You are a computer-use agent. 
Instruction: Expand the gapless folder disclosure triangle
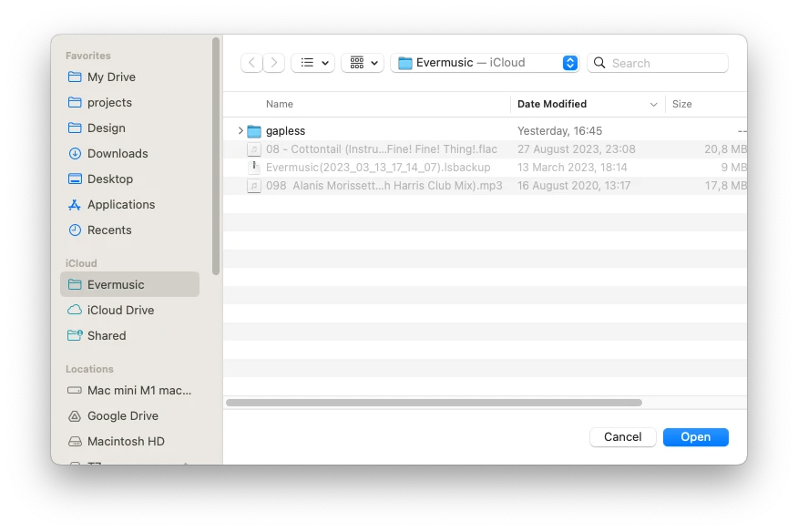[240, 130]
